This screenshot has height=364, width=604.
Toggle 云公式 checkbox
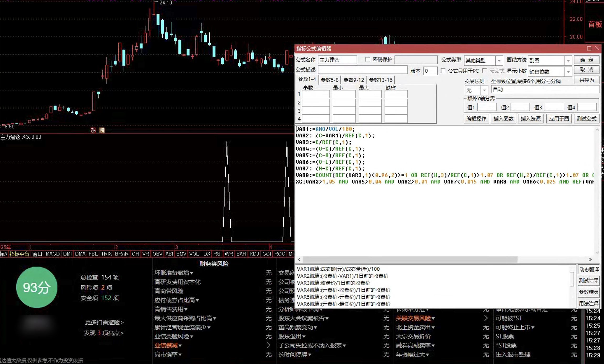pos(485,71)
